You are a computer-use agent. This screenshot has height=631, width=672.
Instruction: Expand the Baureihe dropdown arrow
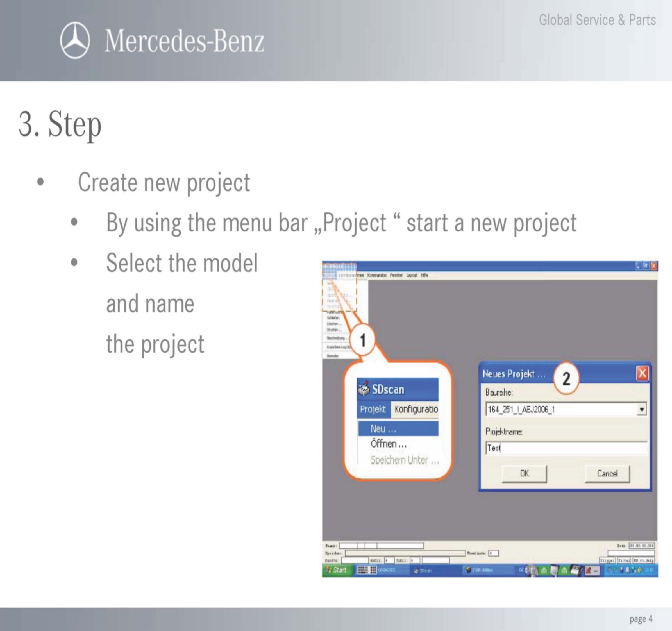click(642, 410)
